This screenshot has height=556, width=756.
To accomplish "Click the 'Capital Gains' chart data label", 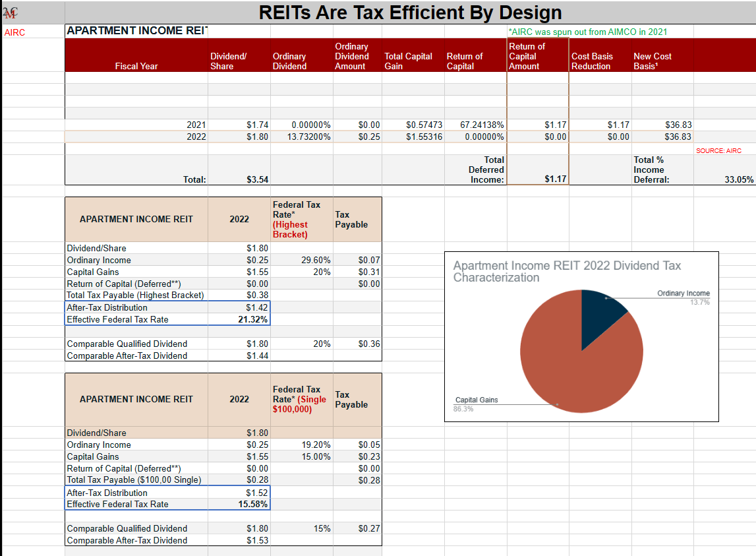I will pyautogui.click(x=477, y=400).
